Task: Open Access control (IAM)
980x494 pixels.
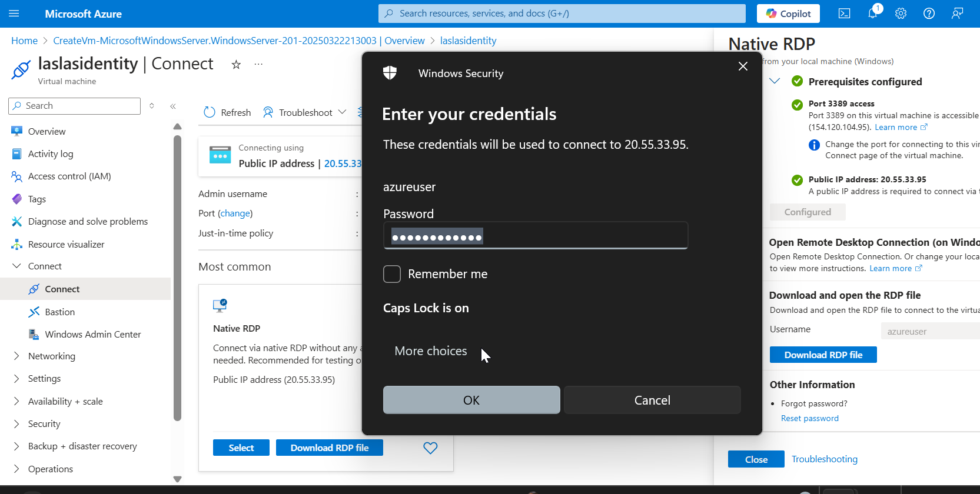Action: tap(69, 176)
